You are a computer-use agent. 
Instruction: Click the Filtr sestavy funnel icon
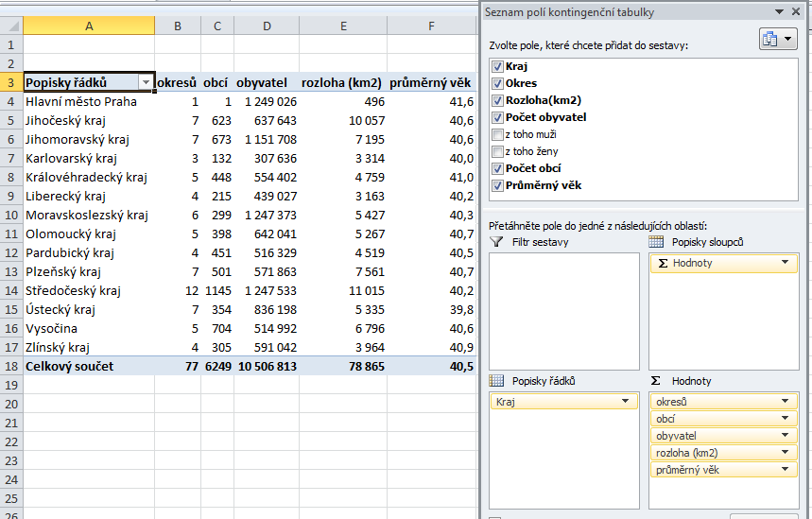(x=496, y=242)
